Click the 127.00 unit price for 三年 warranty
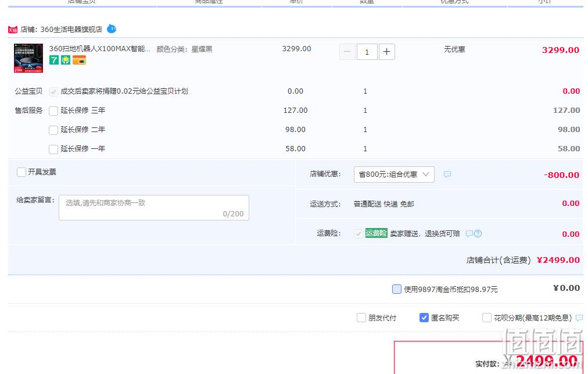The height and width of the screenshot is (374, 588). coord(296,111)
